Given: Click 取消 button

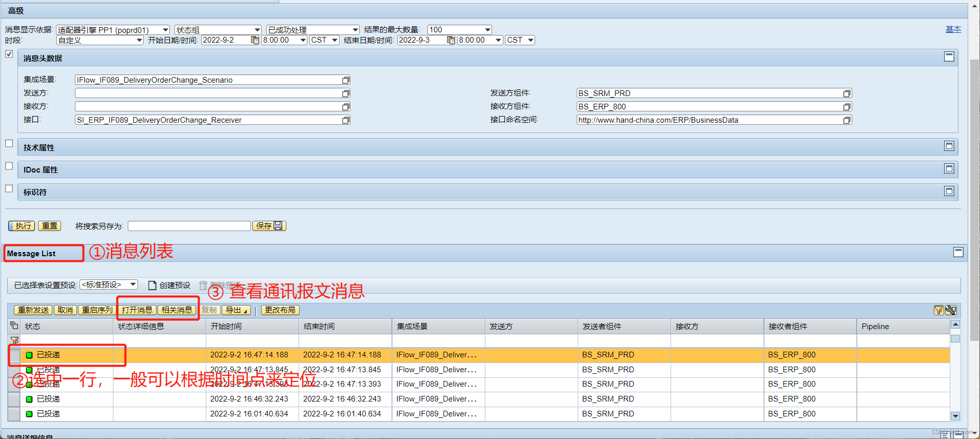Looking at the screenshot, I should tap(65, 310).
